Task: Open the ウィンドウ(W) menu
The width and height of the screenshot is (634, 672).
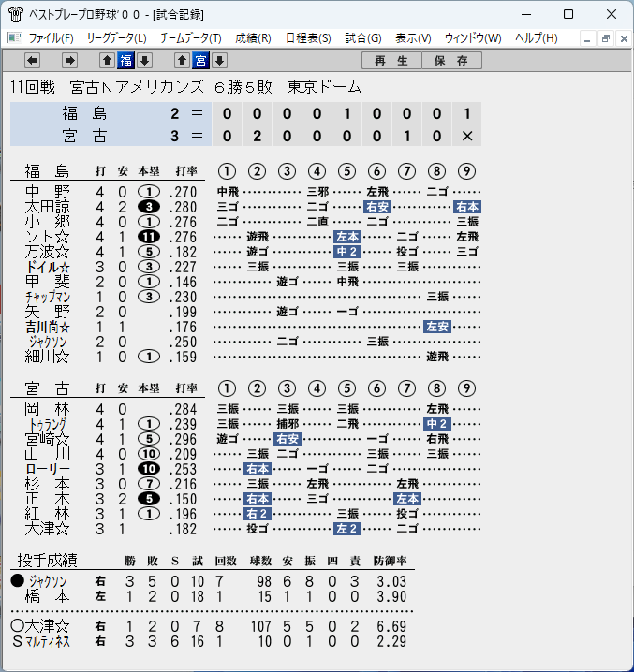Action: (x=473, y=38)
